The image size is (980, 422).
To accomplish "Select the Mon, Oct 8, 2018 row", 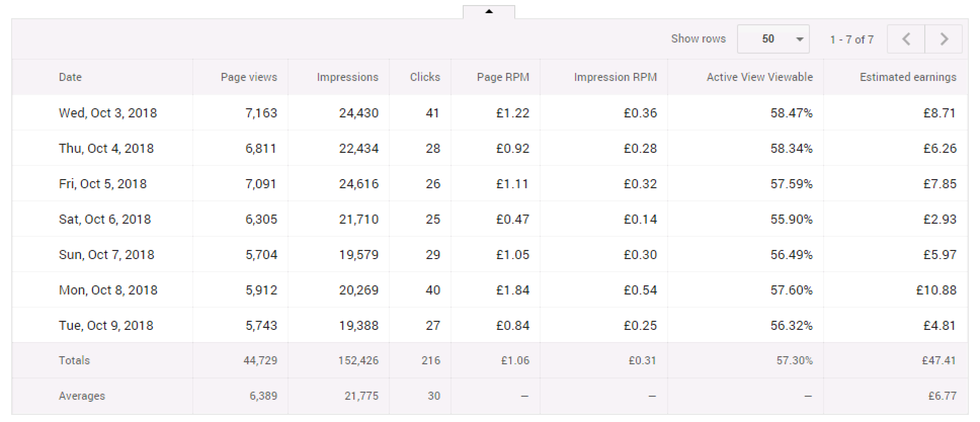I will (490, 290).
